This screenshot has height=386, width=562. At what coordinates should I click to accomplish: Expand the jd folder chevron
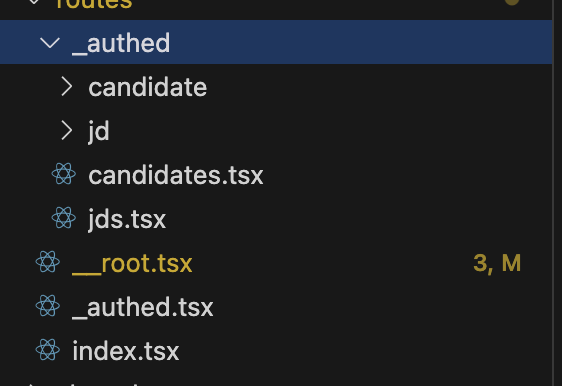point(67,130)
